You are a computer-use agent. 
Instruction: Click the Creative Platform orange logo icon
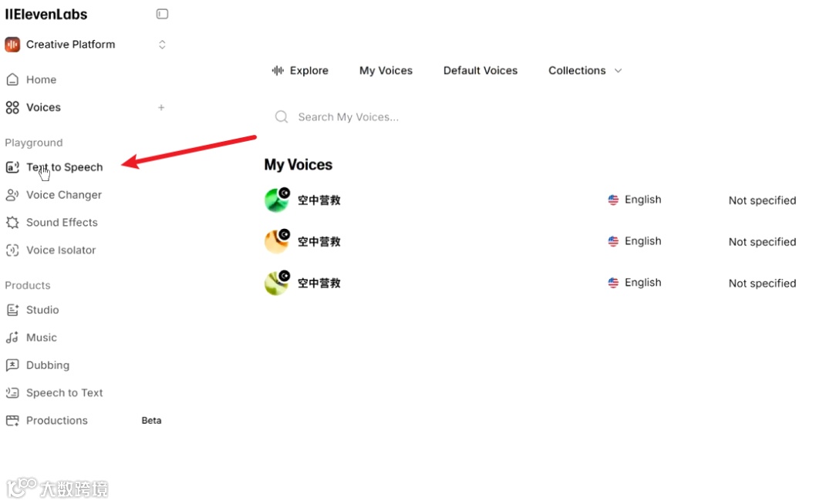pyautogui.click(x=12, y=45)
